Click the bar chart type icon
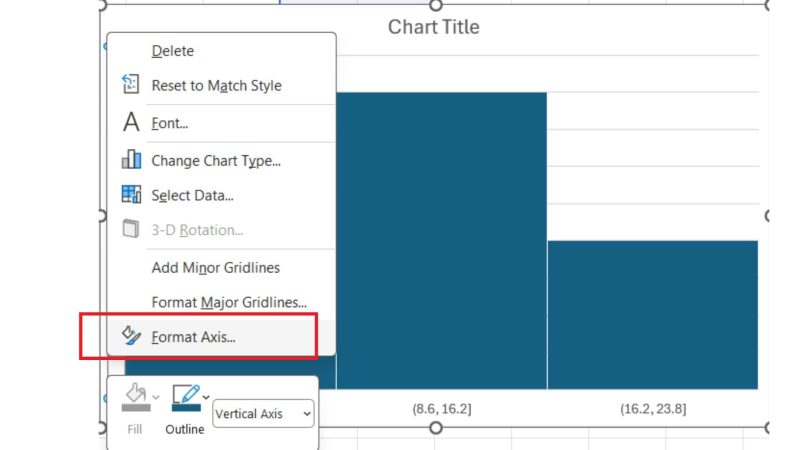Screen dimensions: 800x450 (131, 159)
